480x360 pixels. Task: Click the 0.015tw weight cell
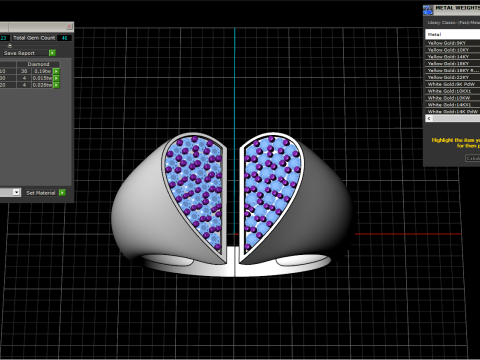tap(42, 78)
